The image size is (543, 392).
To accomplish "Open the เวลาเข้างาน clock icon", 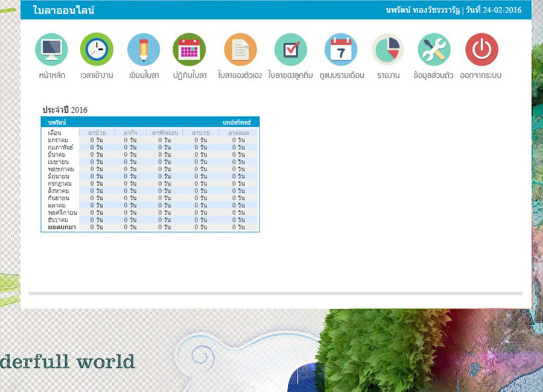I will (97, 49).
